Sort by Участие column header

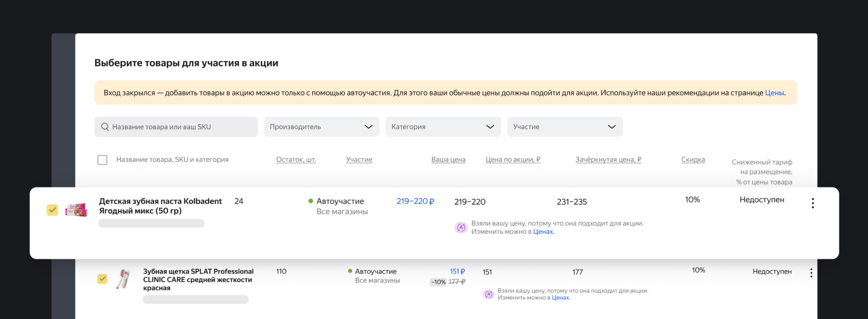[359, 159]
